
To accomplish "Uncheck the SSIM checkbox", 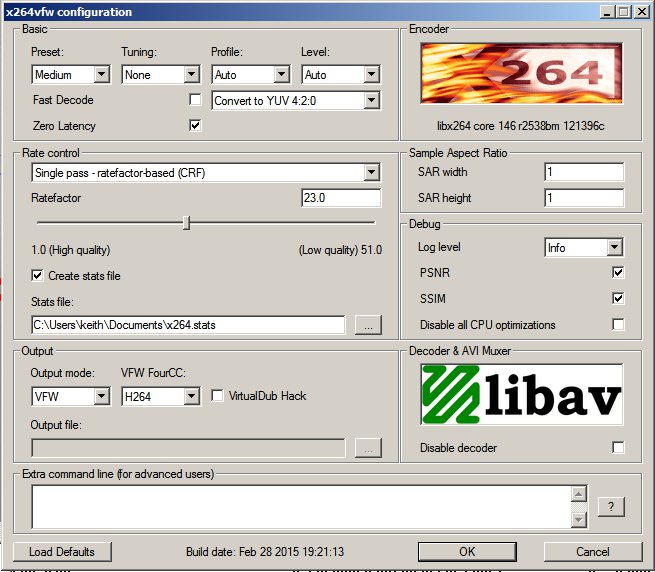I will (618, 298).
